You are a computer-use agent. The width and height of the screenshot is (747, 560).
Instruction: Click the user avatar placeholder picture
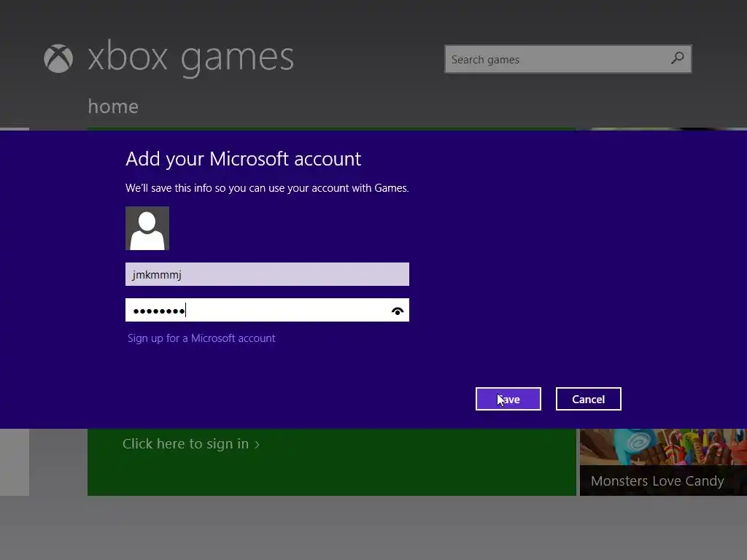pyautogui.click(x=147, y=228)
